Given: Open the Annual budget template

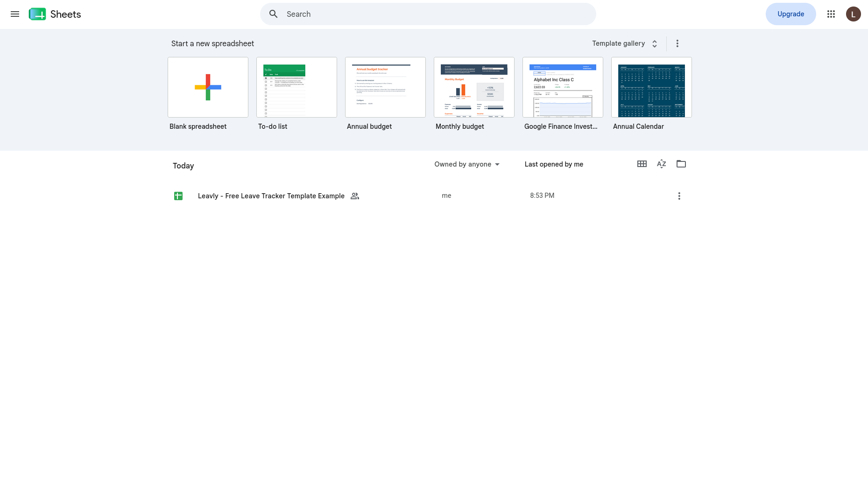Looking at the screenshot, I should (x=385, y=87).
